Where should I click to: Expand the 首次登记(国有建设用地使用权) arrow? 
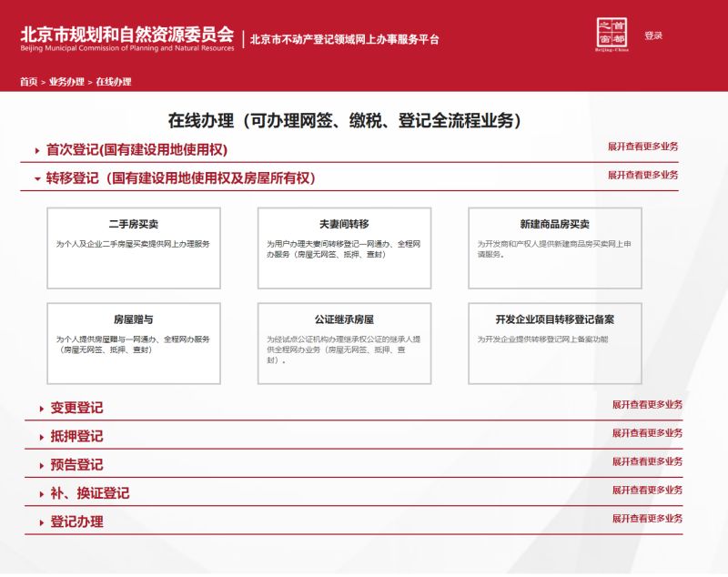click(37, 150)
